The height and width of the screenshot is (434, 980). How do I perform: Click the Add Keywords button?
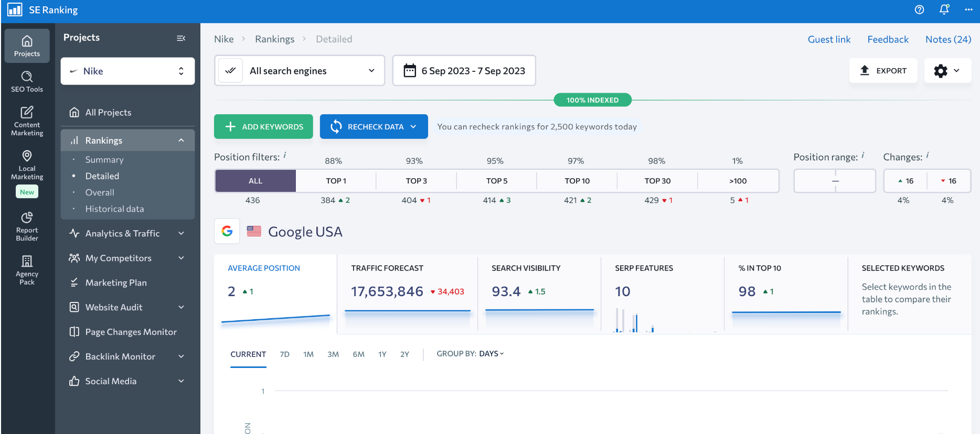click(263, 126)
